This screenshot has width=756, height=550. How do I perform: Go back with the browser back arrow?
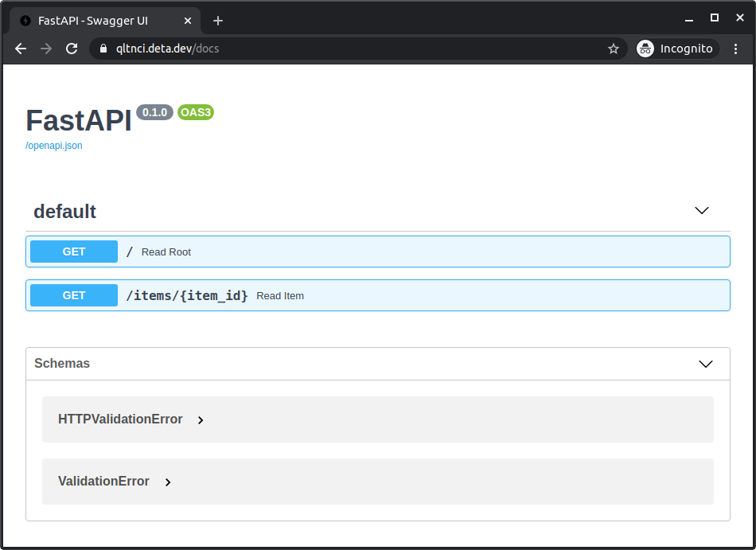pos(20,49)
